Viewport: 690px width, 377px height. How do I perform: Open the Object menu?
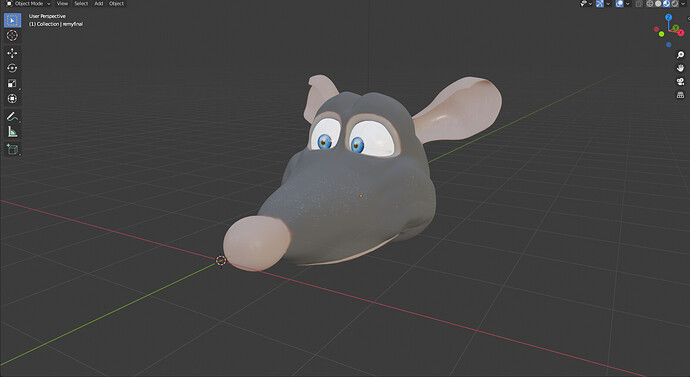click(116, 4)
